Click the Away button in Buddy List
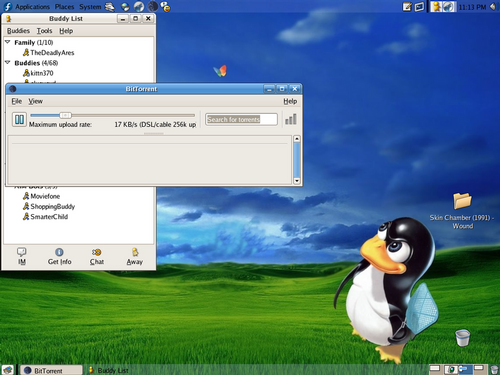Screen dimensions: 500x375 click(135, 256)
